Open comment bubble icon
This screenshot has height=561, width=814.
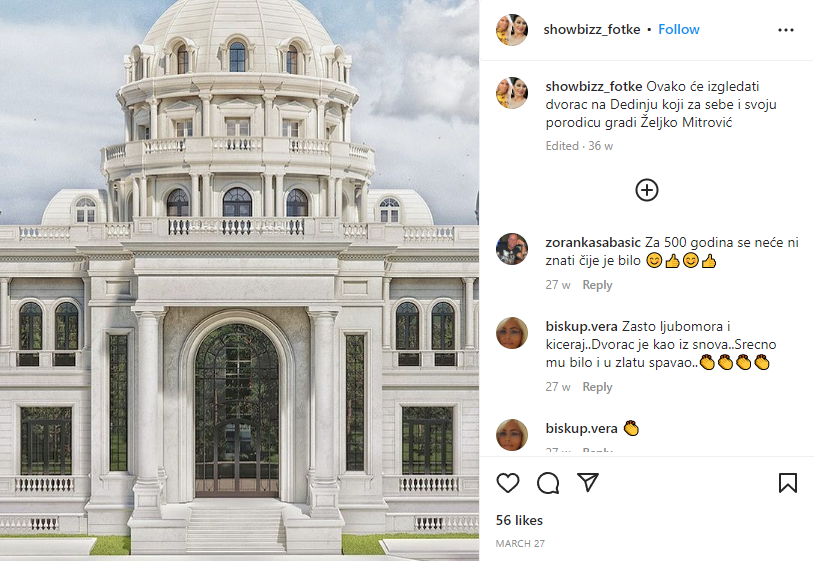tap(548, 483)
